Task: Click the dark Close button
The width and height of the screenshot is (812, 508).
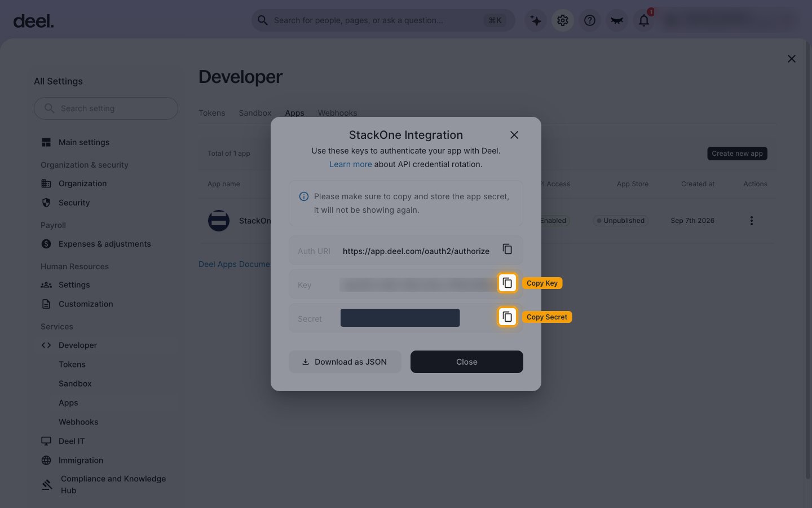Action: click(x=467, y=362)
